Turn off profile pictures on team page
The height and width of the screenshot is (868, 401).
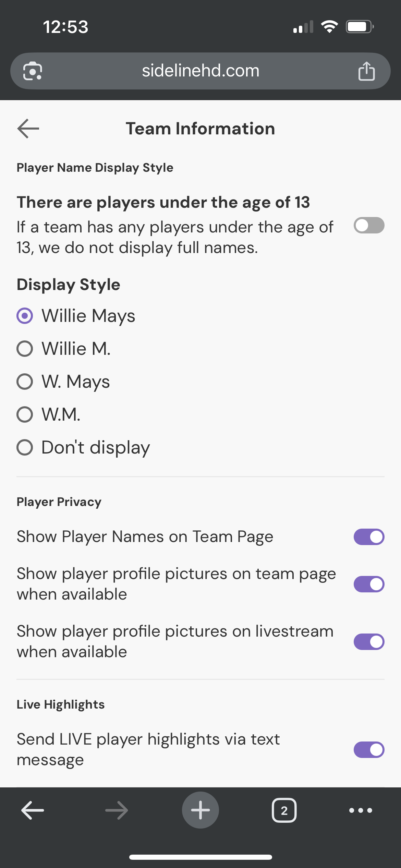(369, 584)
